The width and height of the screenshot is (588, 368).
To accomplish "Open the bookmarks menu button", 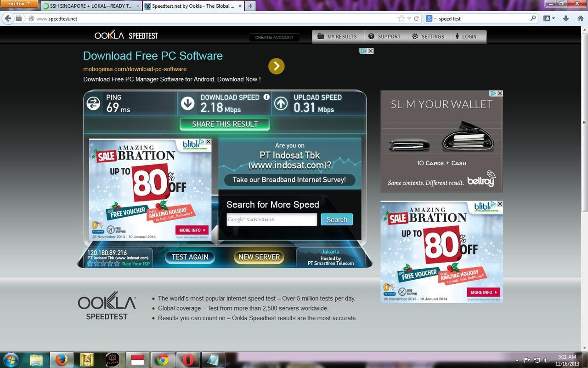I will pyautogui.click(x=549, y=18).
